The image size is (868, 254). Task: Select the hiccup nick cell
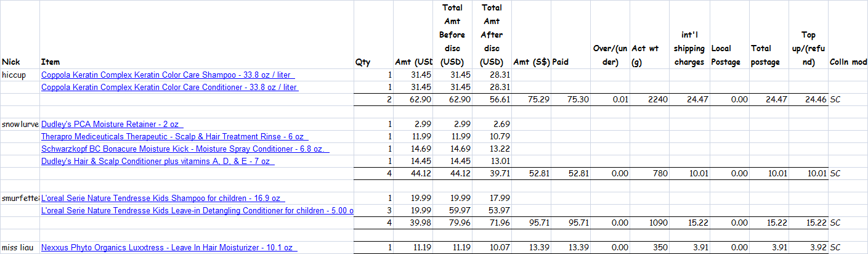20,75
